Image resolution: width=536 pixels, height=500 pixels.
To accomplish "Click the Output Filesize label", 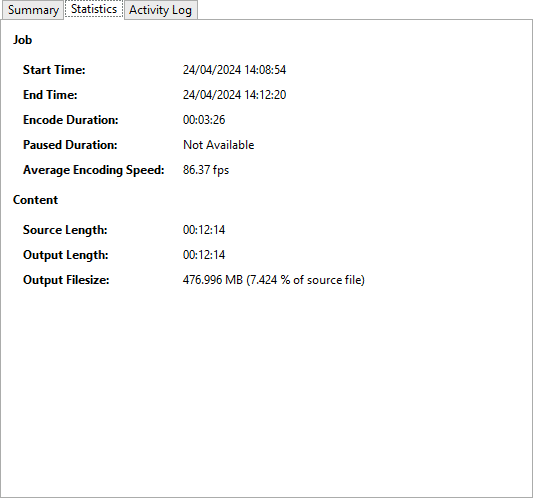I will click(66, 280).
